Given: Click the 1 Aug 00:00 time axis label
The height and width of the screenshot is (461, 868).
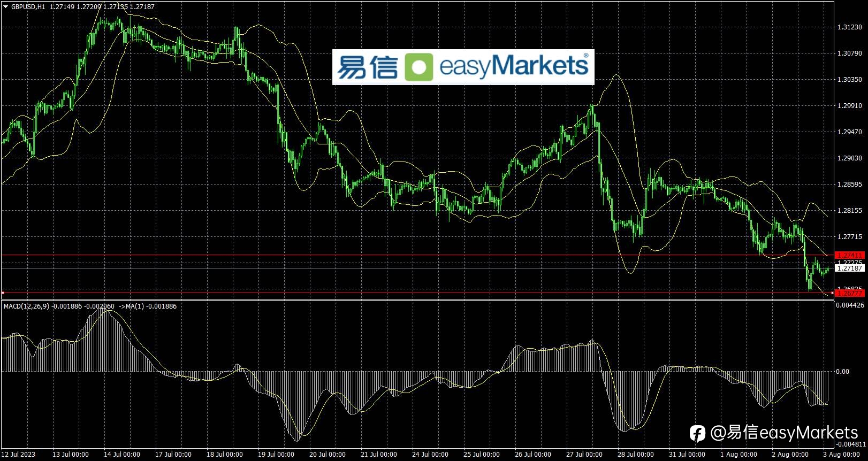Looking at the screenshot, I should click(738, 455).
